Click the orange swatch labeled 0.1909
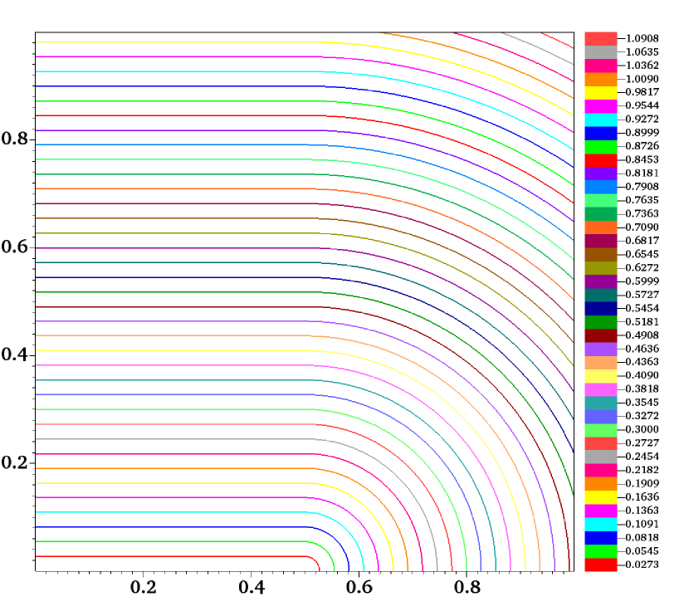The image size is (689, 616). pyautogui.click(x=601, y=484)
